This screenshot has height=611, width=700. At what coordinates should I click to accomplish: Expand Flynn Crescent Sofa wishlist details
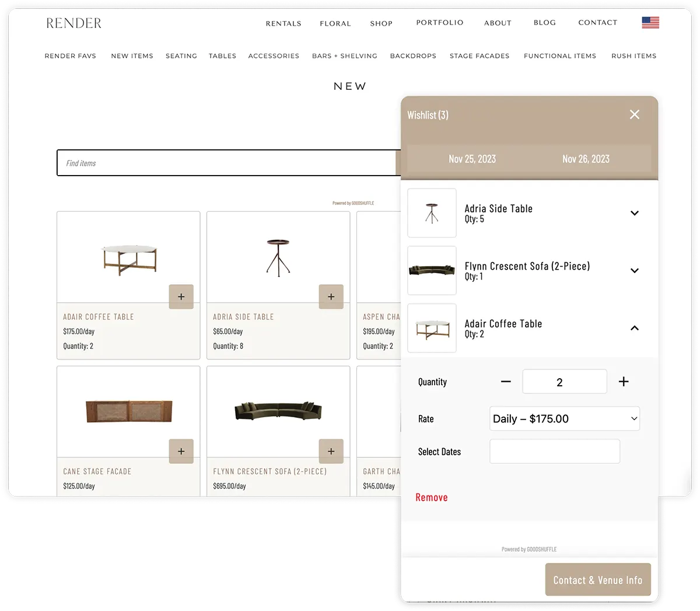pos(635,271)
